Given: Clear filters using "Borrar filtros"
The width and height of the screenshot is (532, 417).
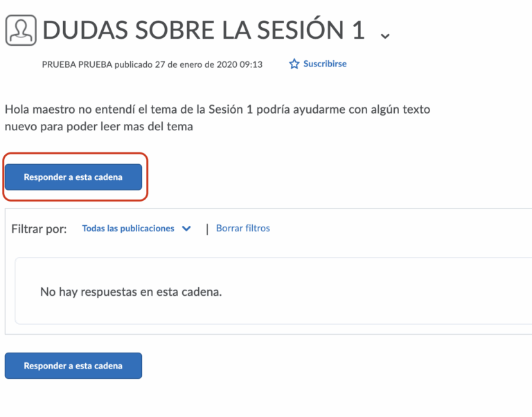Looking at the screenshot, I should pyautogui.click(x=243, y=228).
